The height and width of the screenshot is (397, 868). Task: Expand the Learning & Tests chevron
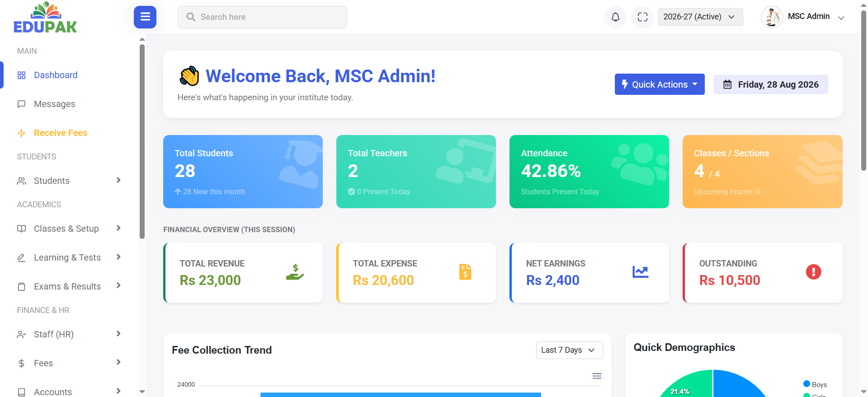pyautogui.click(x=118, y=257)
